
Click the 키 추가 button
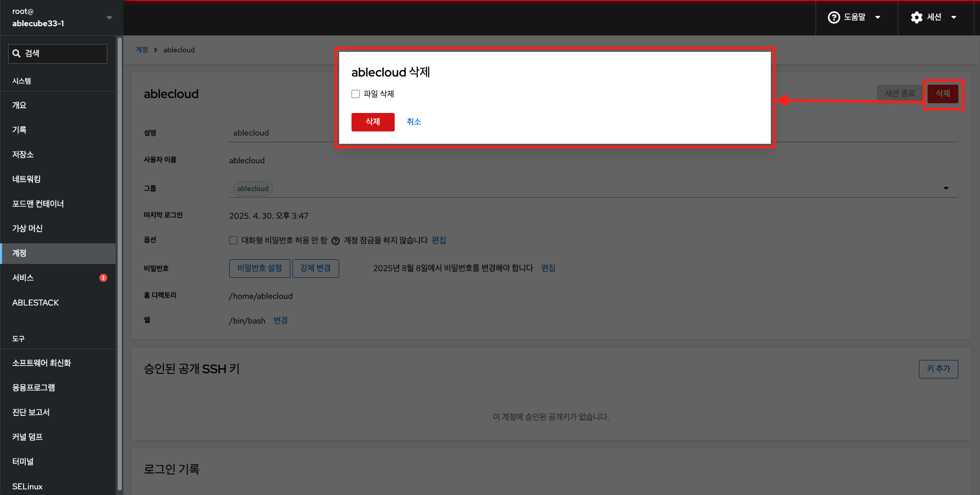[x=938, y=369]
